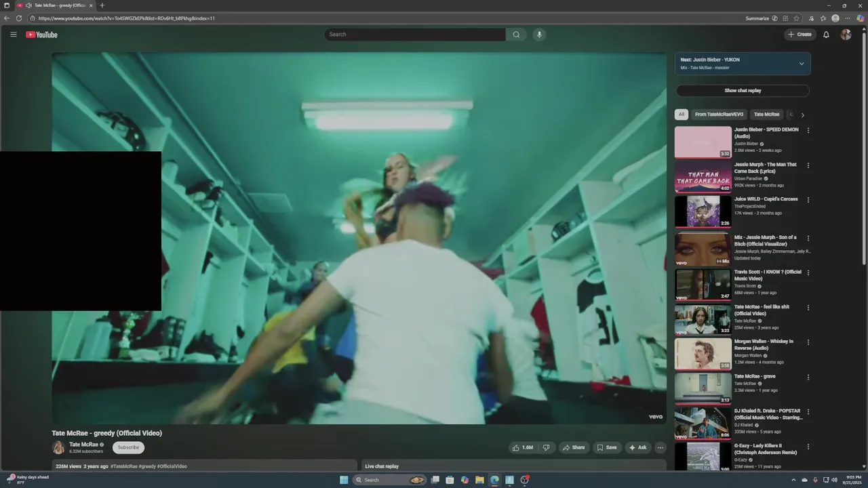Screen dimensions: 868x488
Task: Open Tate McRae - grave video title
Action: pyautogui.click(x=755, y=376)
